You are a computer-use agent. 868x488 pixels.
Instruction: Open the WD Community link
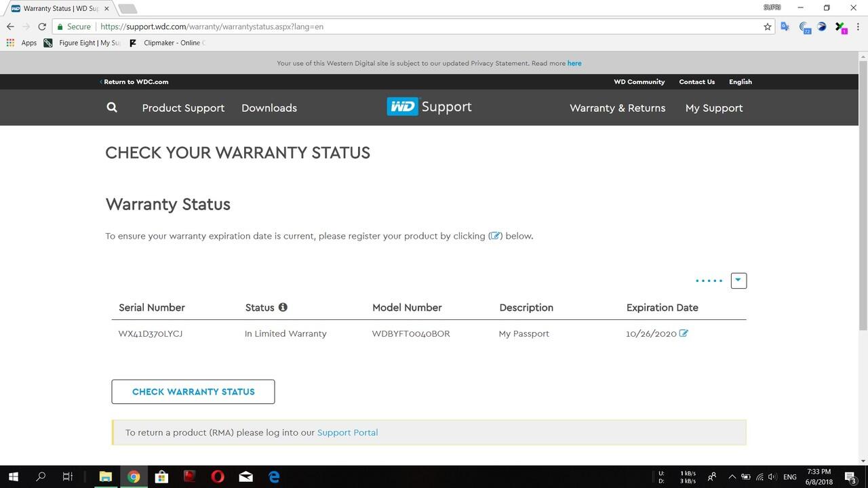(639, 81)
